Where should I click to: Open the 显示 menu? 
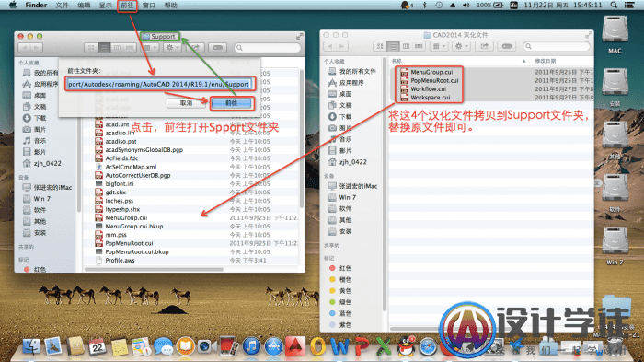coord(106,5)
